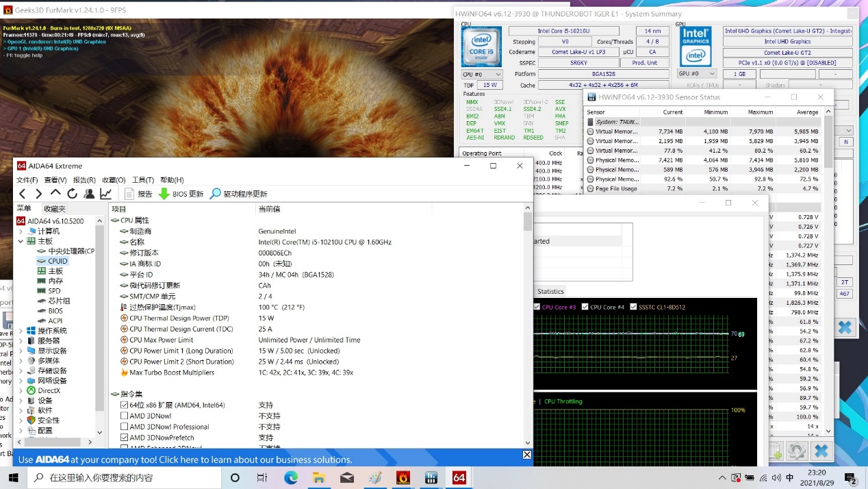Open the 报告(R) menu in AIDA64
The height and width of the screenshot is (489, 868).
pos(84,180)
